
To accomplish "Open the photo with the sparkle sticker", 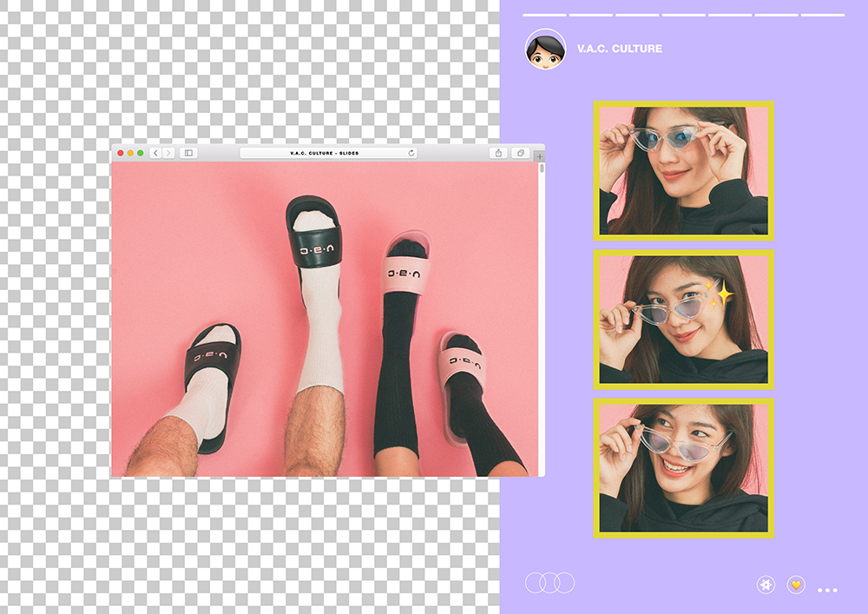I will pos(684,320).
